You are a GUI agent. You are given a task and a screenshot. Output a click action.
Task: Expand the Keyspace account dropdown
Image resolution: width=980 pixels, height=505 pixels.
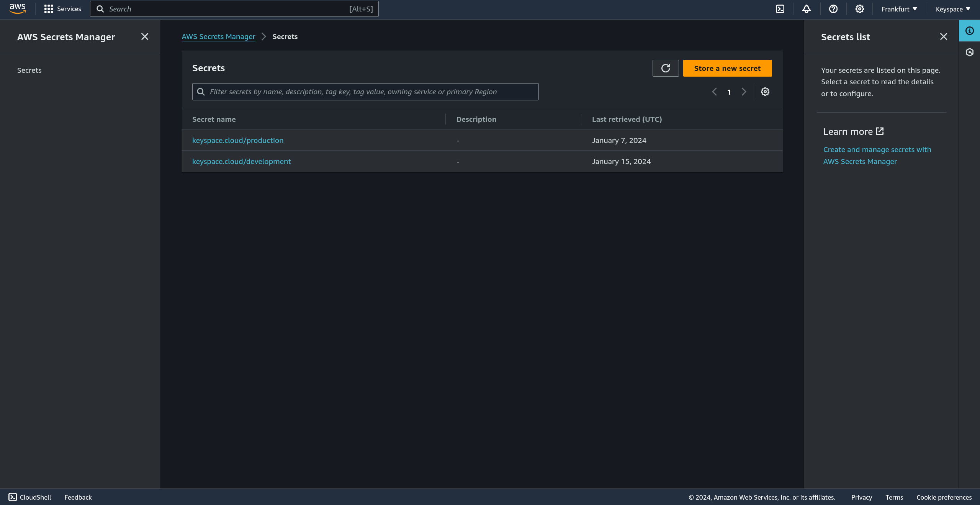[x=953, y=9]
